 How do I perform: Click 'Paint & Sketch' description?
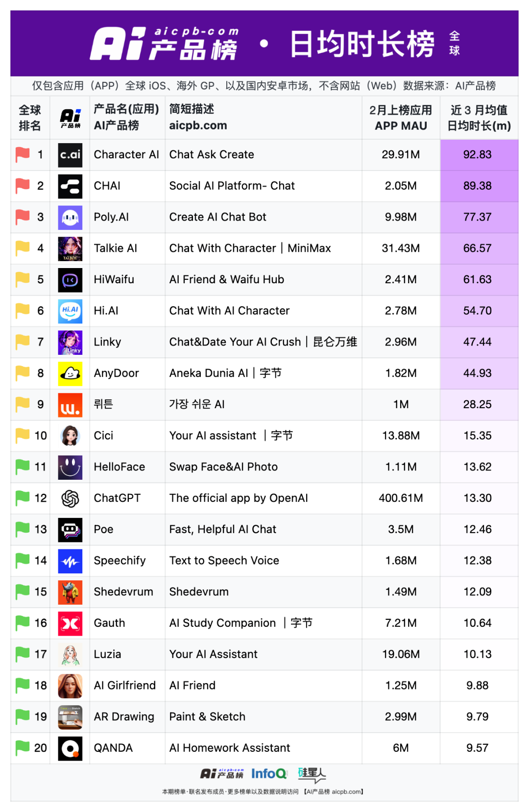click(207, 717)
